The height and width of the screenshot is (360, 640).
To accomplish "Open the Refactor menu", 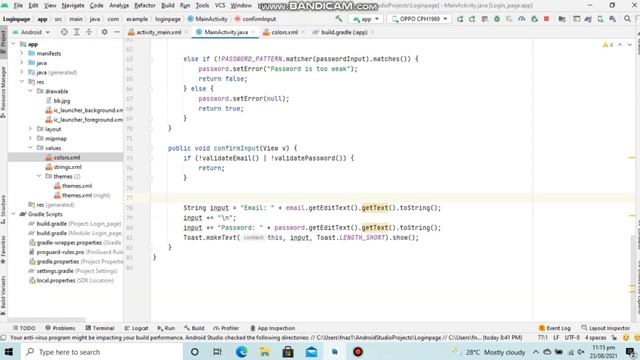I will [x=144, y=5].
